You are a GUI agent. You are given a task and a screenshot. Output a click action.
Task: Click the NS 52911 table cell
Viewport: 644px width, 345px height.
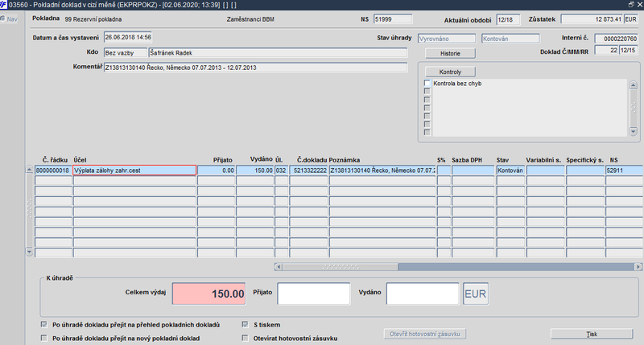coord(625,170)
